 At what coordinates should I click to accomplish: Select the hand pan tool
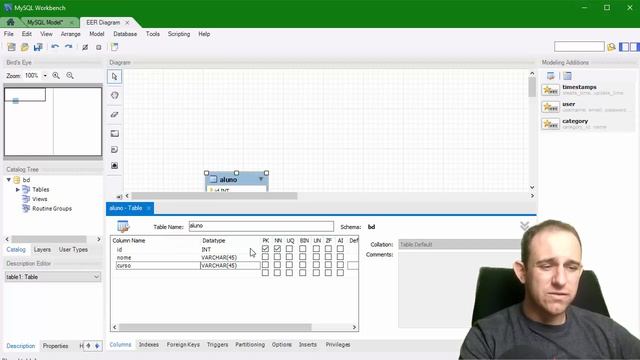pos(115,95)
